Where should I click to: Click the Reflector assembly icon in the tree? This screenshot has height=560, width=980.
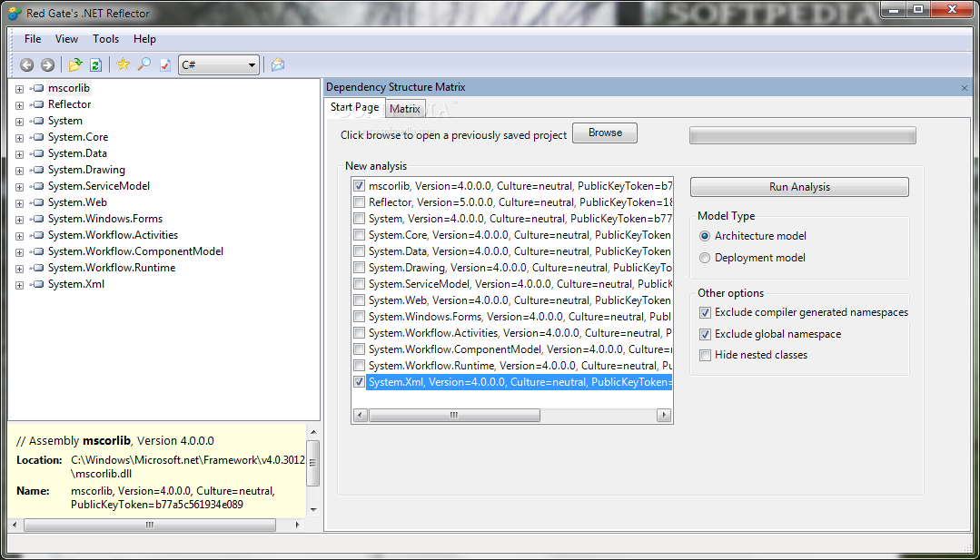point(38,104)
